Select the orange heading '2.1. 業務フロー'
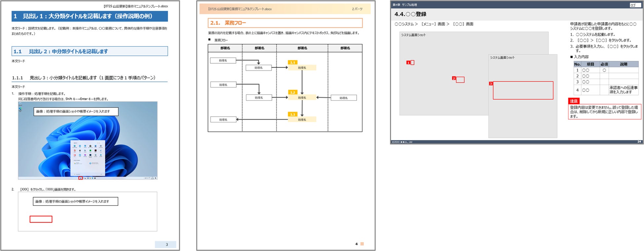Screen dimensions: 644x251 (x=285, y=23)
